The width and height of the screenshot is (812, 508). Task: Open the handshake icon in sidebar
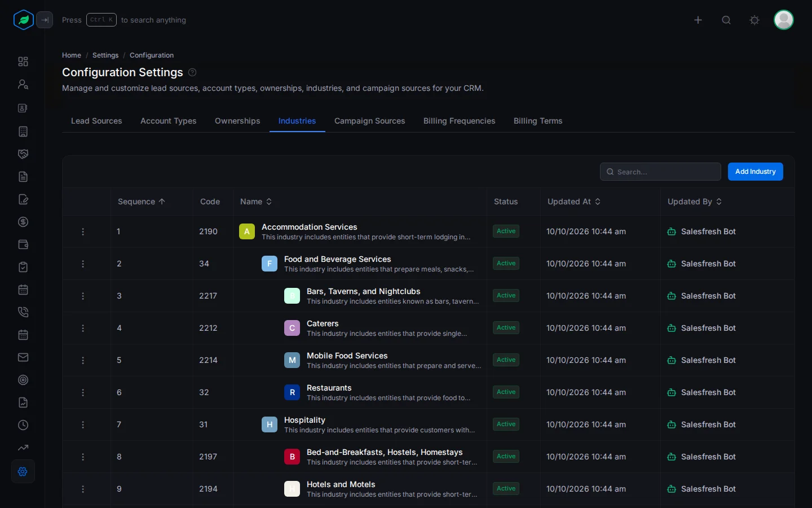pos(23,154)
